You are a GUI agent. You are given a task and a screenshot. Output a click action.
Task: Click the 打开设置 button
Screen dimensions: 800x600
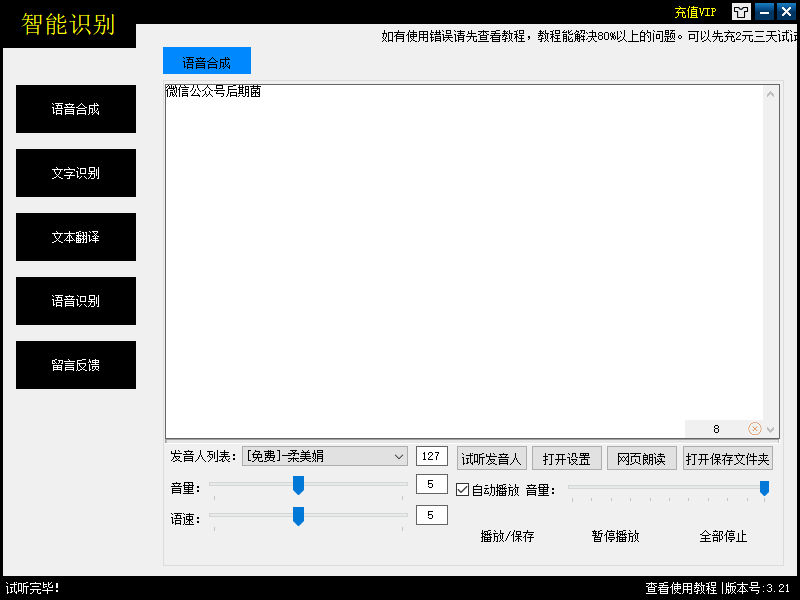(566, 459)
